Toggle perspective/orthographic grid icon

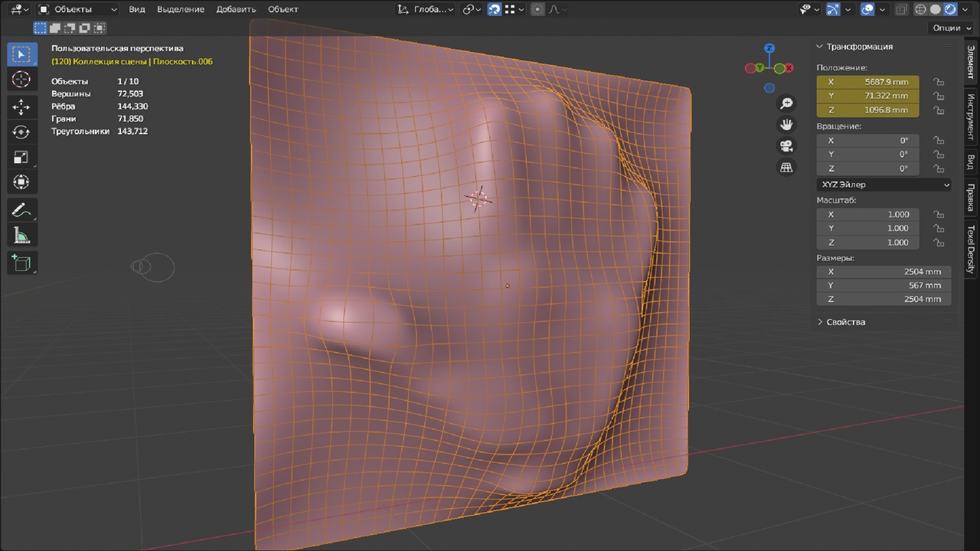coord(786,167)
